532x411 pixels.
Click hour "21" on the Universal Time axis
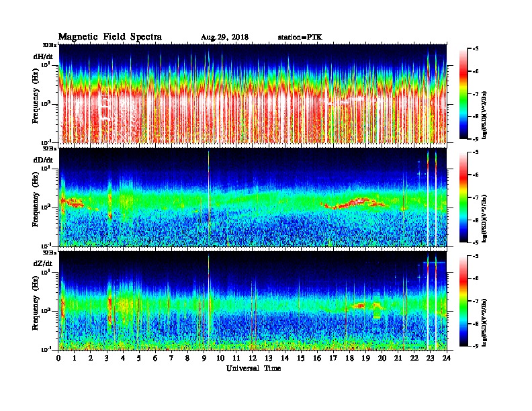[x=398, y=358]
